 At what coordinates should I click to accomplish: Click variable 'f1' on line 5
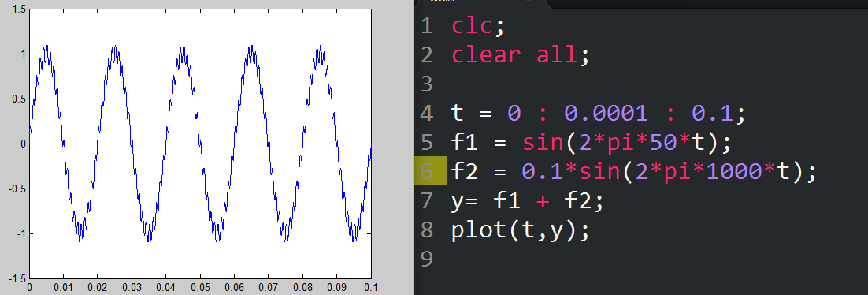(x=465, y=143)
